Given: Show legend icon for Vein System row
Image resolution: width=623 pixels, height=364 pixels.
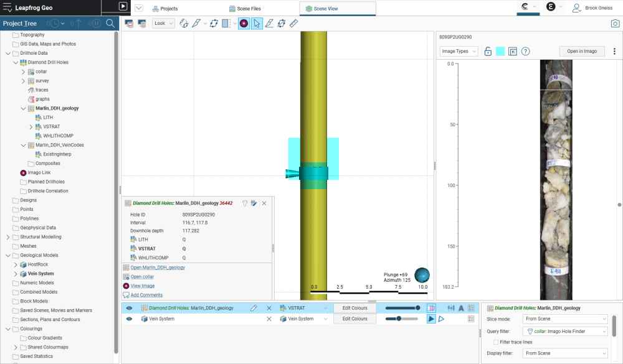Looking at the screenshot, I should point(471,319).
